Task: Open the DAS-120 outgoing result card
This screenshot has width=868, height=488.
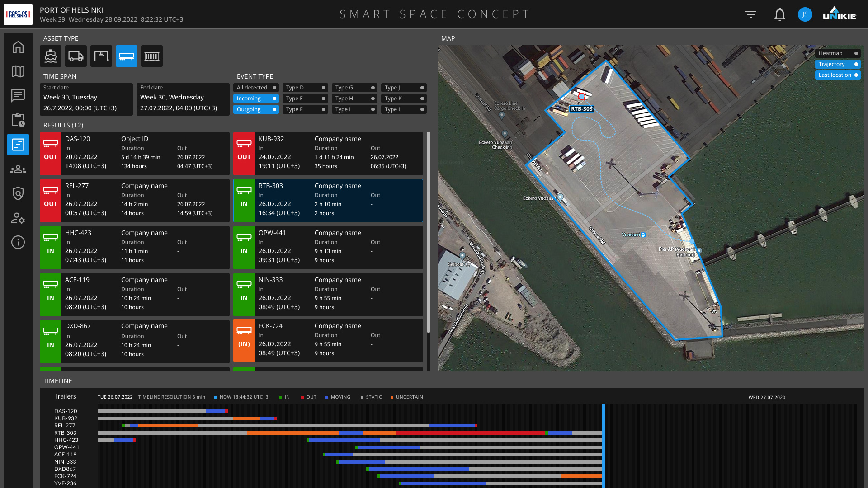Action: (135, 154)
